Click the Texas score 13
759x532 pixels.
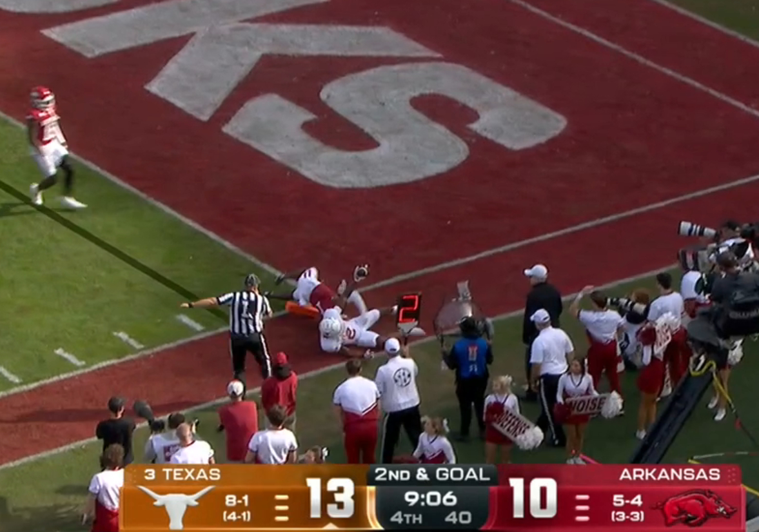click(331, 498)
